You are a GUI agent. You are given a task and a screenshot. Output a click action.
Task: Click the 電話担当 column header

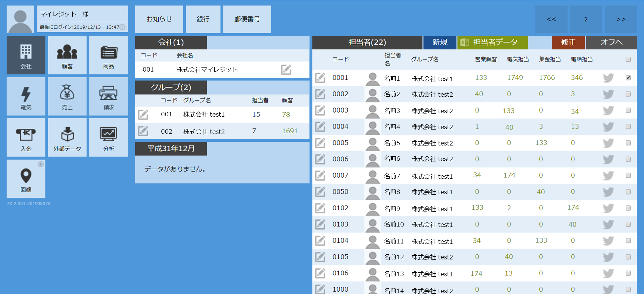[x=582, y=59]
